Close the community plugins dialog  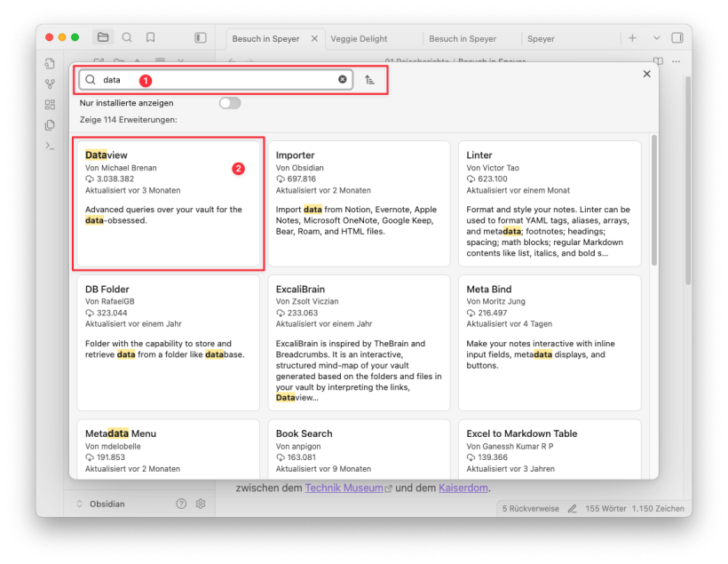[x=646, y=74]
